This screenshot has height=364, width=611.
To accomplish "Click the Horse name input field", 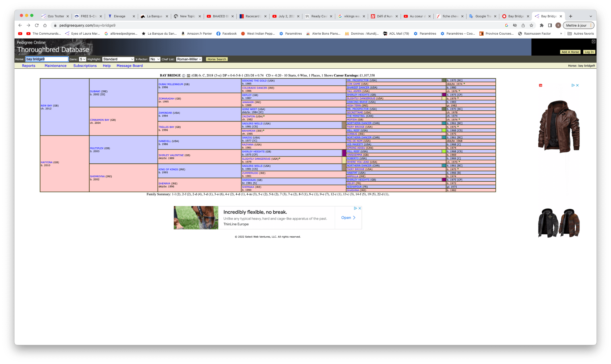I will tap(47, 59).
